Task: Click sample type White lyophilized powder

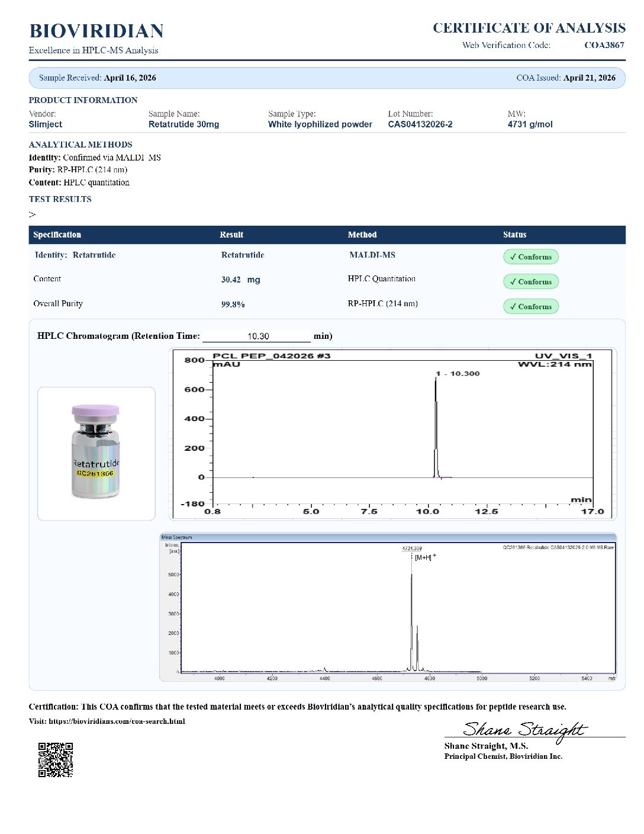Action: 320,124
